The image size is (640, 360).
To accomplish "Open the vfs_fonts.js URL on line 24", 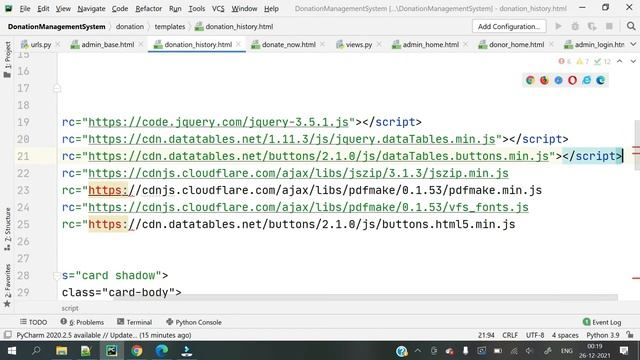I will click(308, 207).
